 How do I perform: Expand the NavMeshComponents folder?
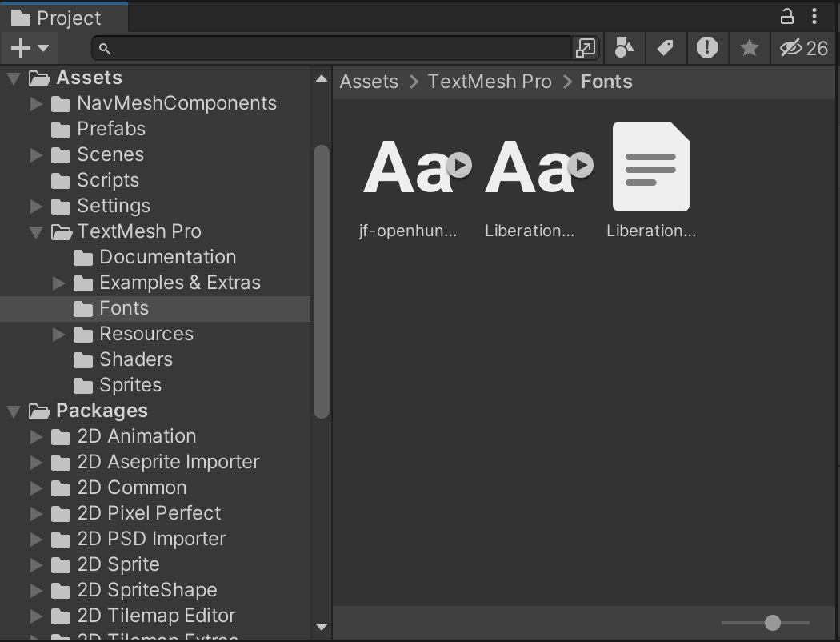36,104
